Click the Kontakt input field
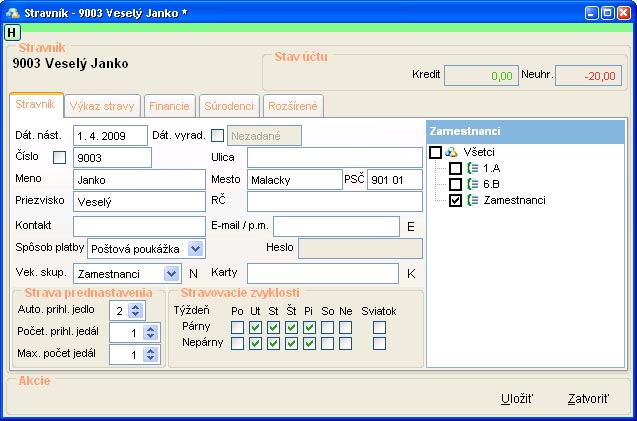Viewport: 637px width, 421px height. [x=138, y=226]
